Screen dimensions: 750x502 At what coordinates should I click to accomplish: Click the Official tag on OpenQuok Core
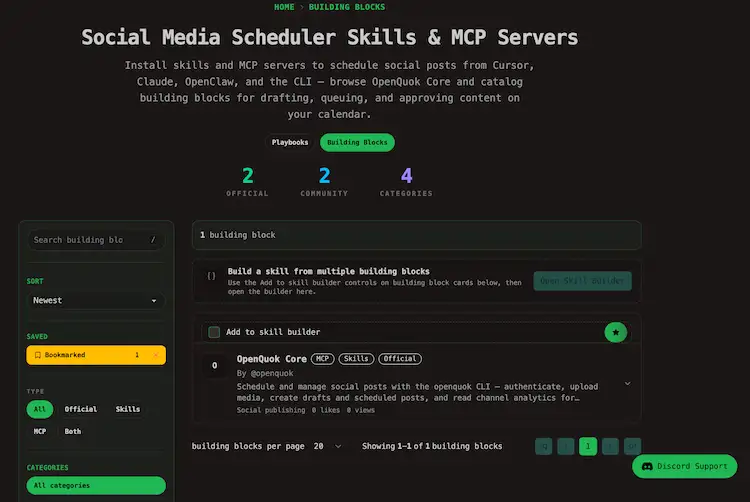pyautogui.click(x=400, y=359)
